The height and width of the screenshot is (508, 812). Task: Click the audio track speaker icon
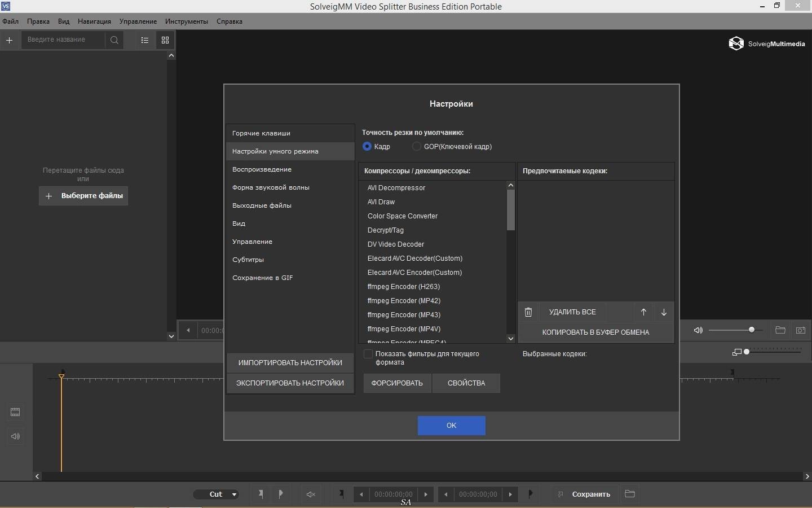[x=15, y=436]
